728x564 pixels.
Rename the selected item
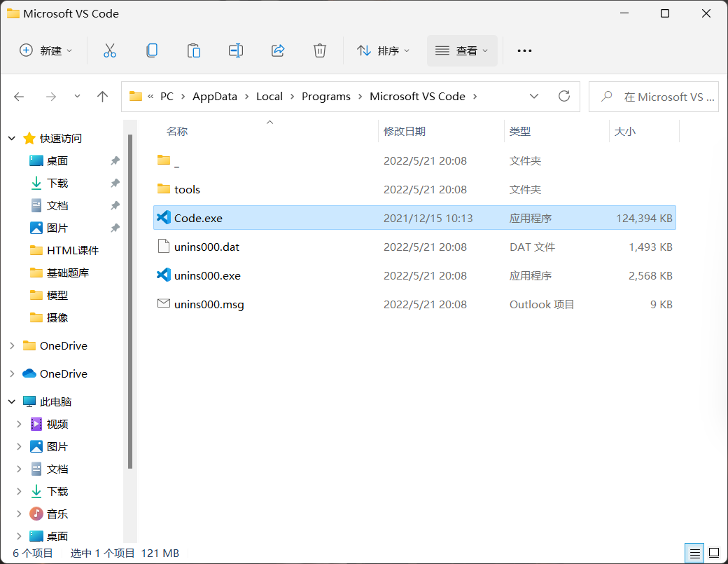(x=235, y=50)
